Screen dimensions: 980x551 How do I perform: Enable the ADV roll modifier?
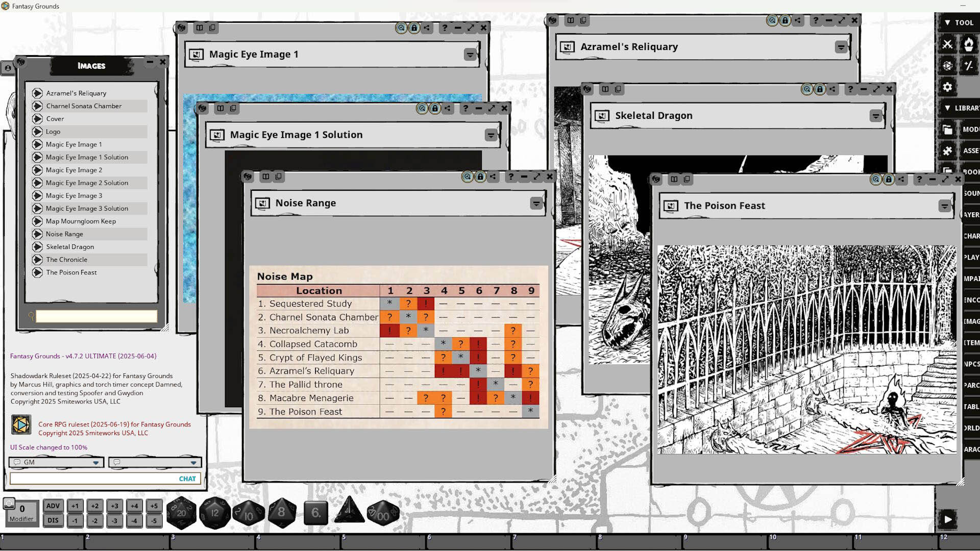click(53, 506)
